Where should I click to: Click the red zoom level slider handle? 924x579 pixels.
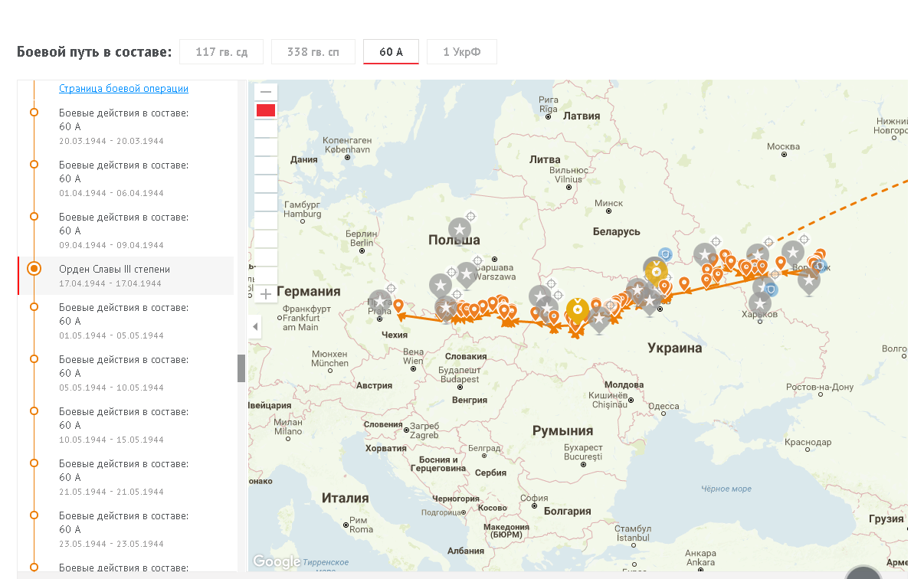pyautogui.click(x=266, y=110)
